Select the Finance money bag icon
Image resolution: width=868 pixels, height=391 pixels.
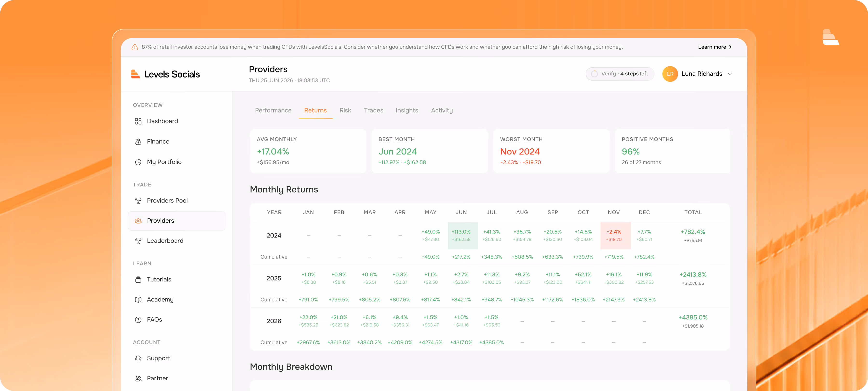(138, 142)
